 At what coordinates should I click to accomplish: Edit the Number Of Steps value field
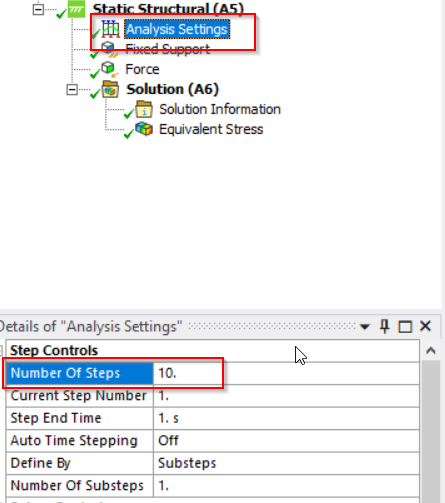point(286,373)
